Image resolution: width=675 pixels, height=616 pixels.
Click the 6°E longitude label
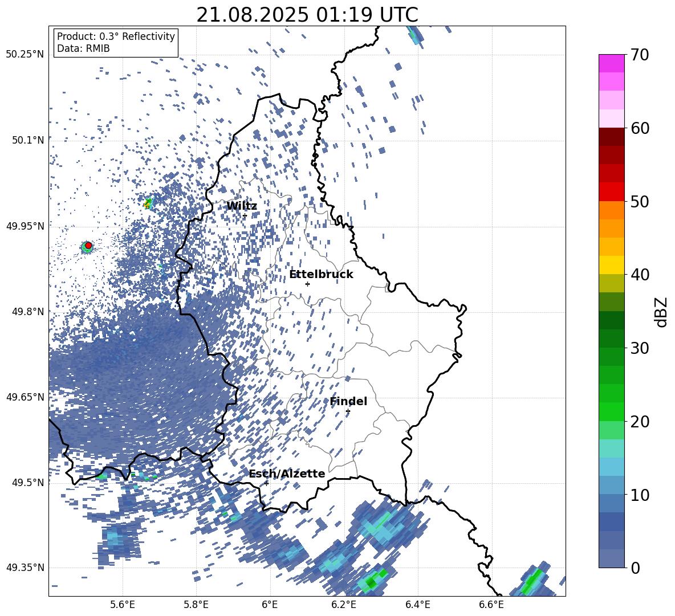point(270,605)
